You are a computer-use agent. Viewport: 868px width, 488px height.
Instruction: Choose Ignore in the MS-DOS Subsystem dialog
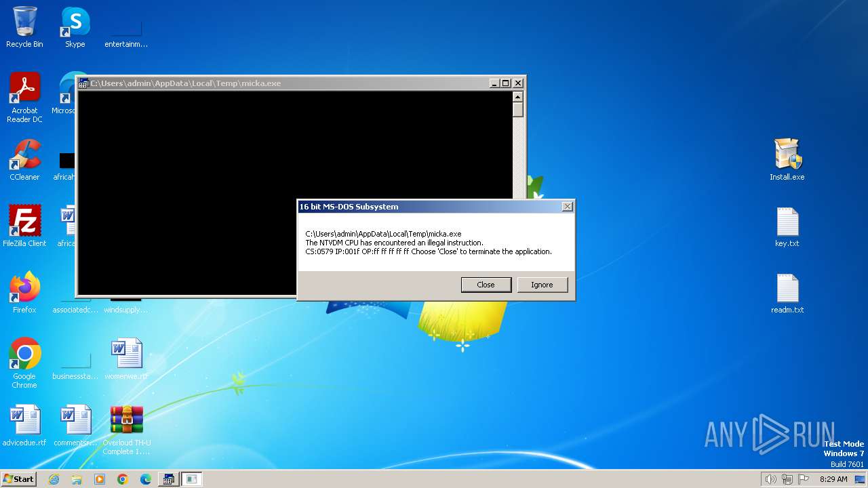542,285
